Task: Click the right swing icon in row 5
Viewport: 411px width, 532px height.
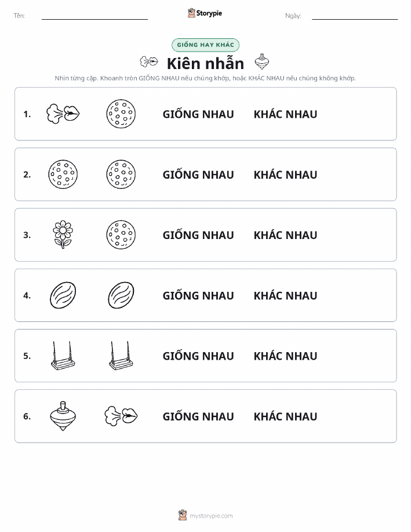Action: pyautogui.click(x=121, y=356)
